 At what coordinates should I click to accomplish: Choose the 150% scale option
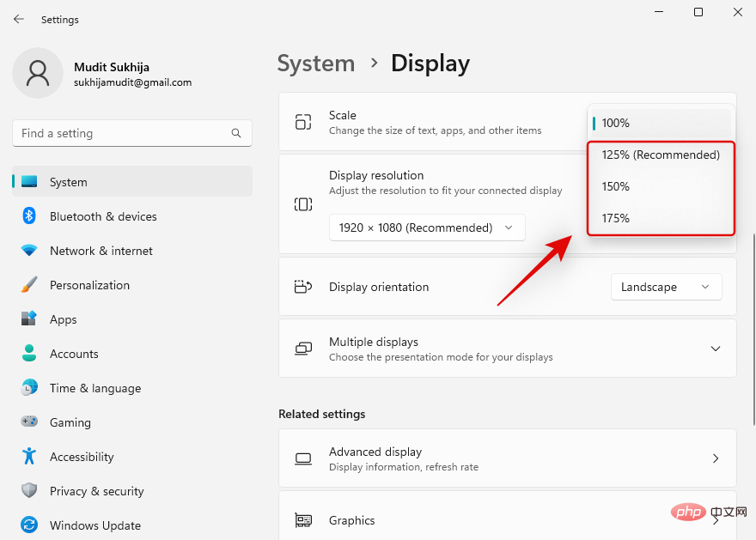[x=615, y=186]
